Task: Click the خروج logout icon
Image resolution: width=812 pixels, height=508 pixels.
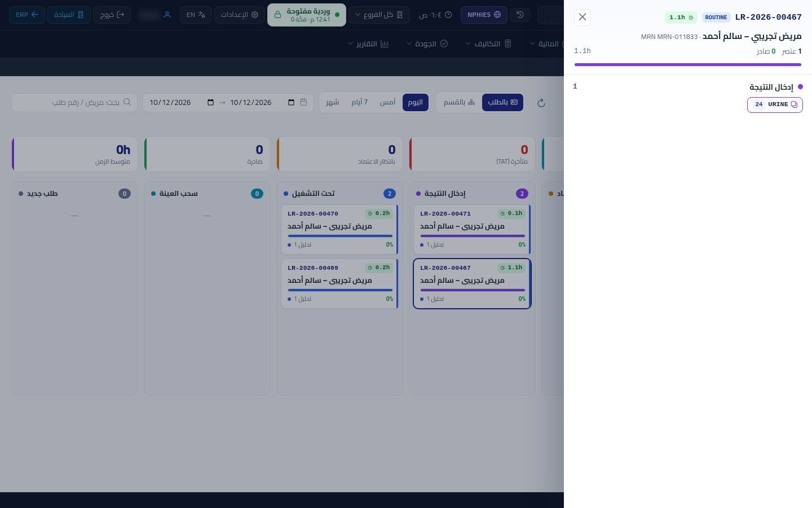Action: coord(112,15)
